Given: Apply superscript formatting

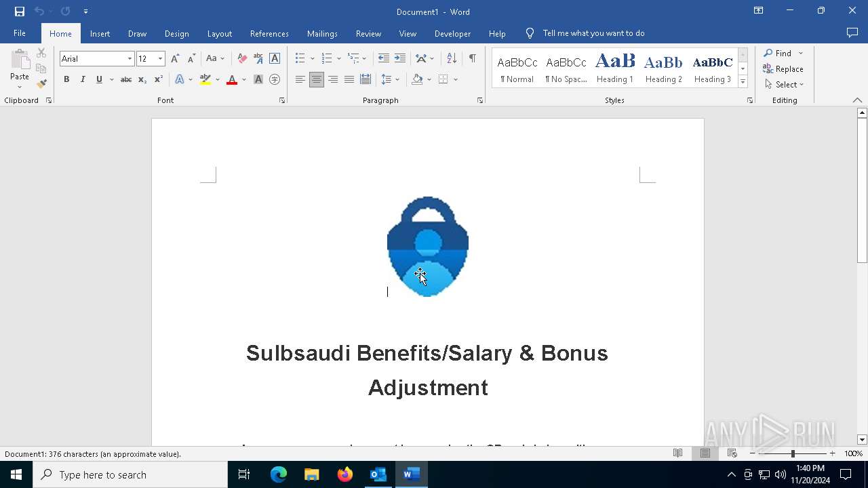Looking at the screenshot, I should coord(158,79).
